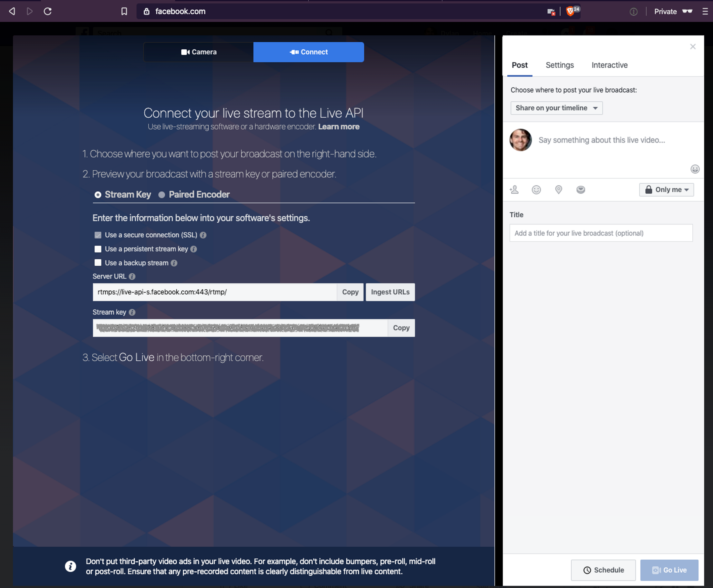Click the Brave Shields lion icon
This screenshot has width=713, height=588.
click(570, 12)
